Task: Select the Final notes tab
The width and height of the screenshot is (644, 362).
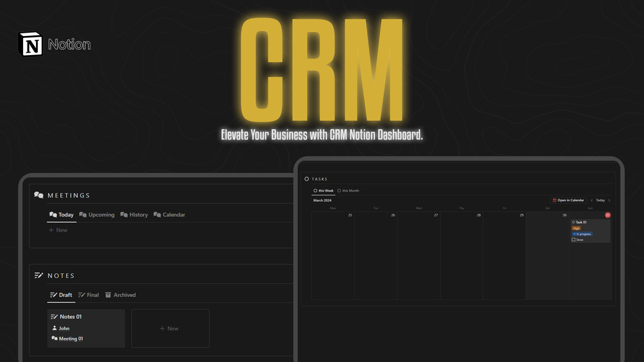Action: click(88, 295)
